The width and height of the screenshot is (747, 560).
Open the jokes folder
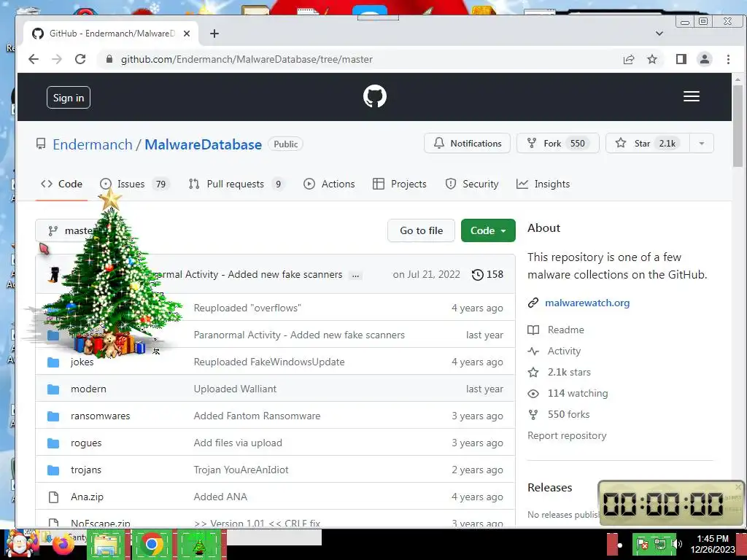click(x=82, y=362)
